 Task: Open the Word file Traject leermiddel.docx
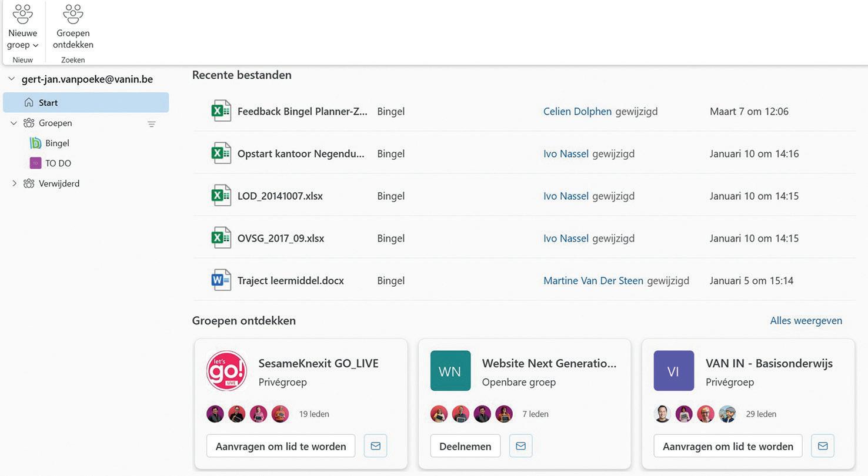[x=291, y=281]
